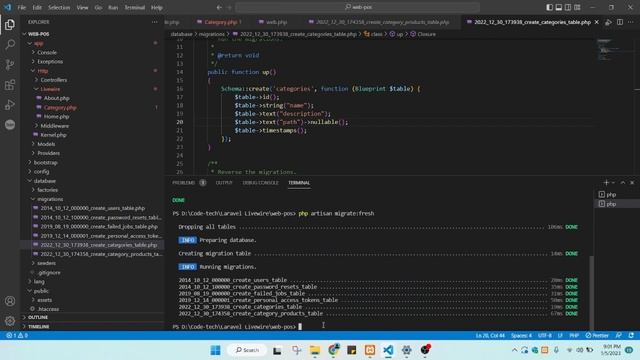Viewport: 640px width, 360px height.
Task: Toggle primary side bar layout icon
Action: 549,7
